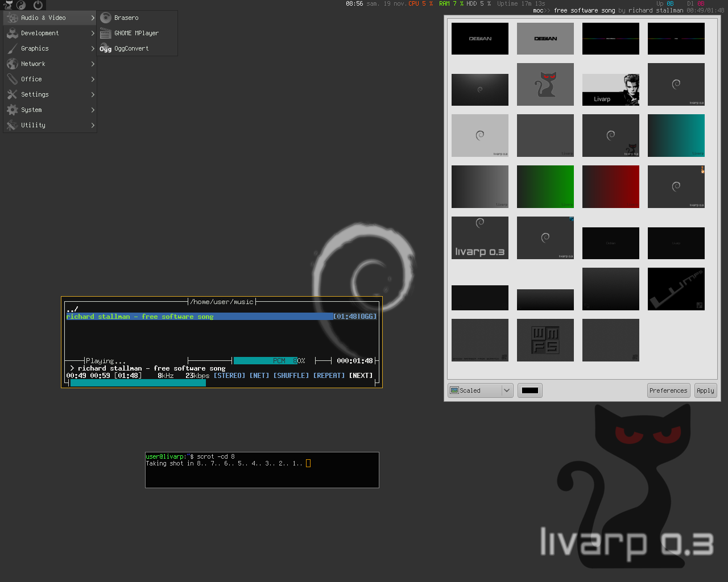Click the Graphics paintbrush icon

click(12, 48)
